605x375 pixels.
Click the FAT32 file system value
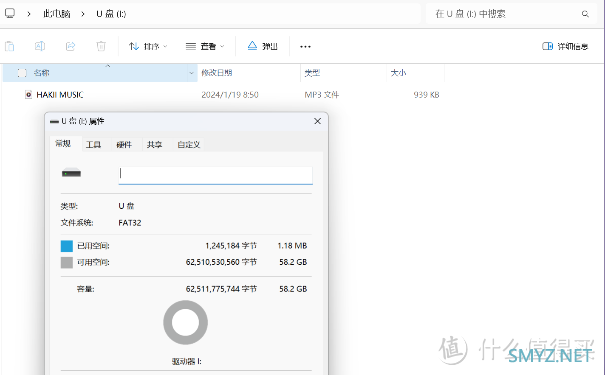(x=130, y=223)
